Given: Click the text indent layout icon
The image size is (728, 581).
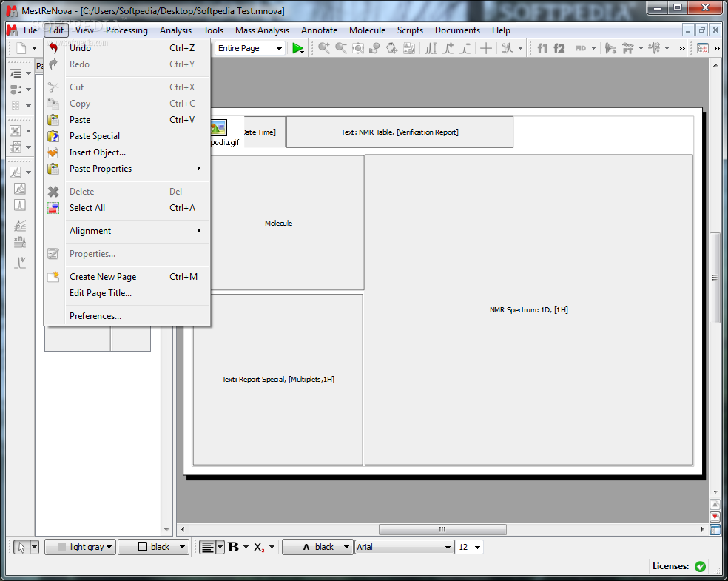Looking at the screenshot, I should point(16,73).
